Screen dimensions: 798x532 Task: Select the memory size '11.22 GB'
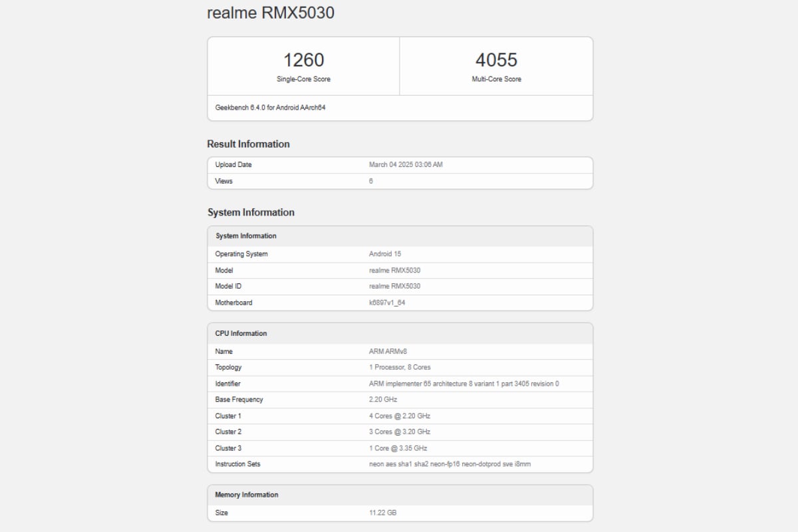[384, 513]
